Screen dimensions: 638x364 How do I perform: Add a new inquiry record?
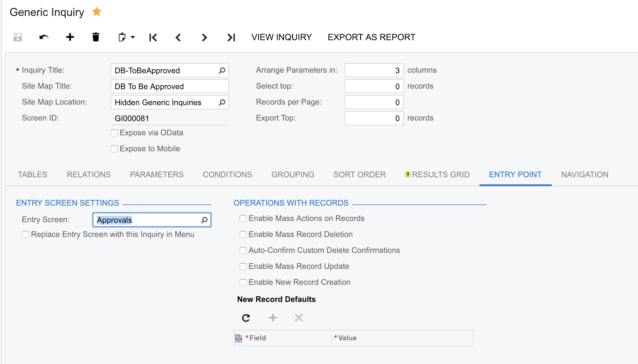click(x=70, y=37)
